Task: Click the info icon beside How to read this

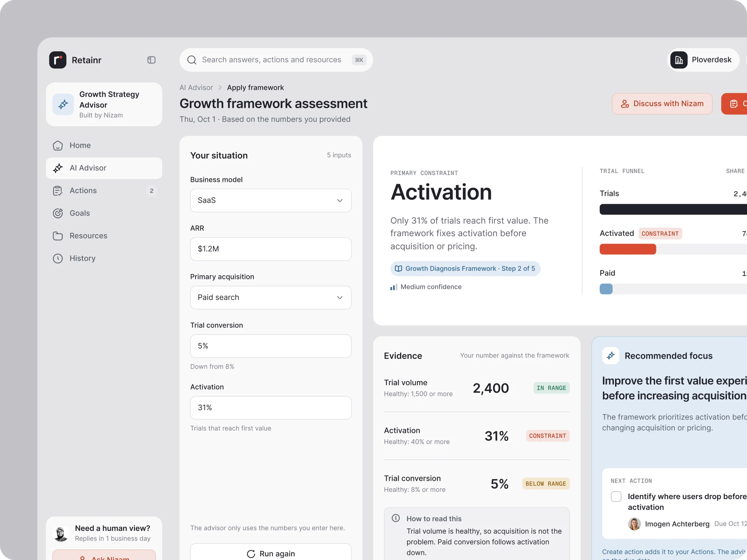Action: coord(396,518)
